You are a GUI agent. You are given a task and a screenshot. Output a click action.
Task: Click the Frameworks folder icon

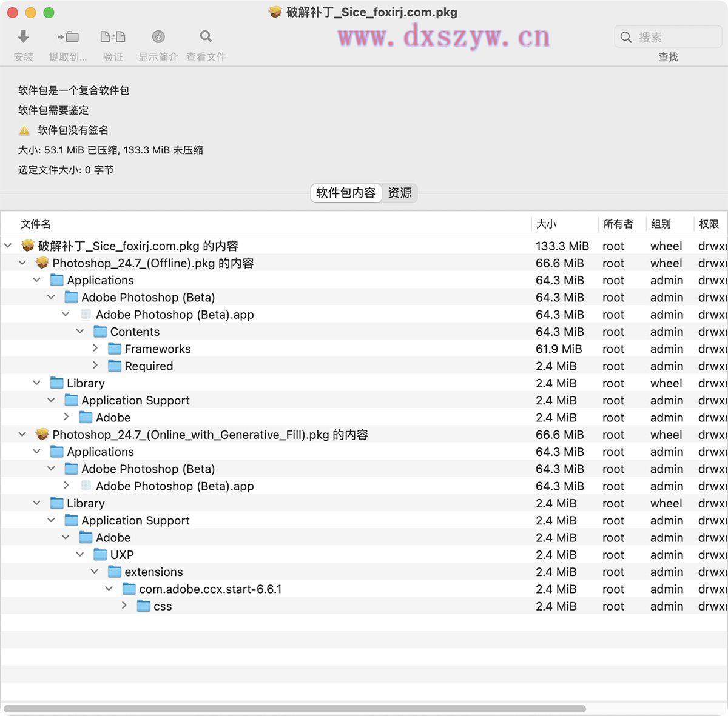click(115, 349)
